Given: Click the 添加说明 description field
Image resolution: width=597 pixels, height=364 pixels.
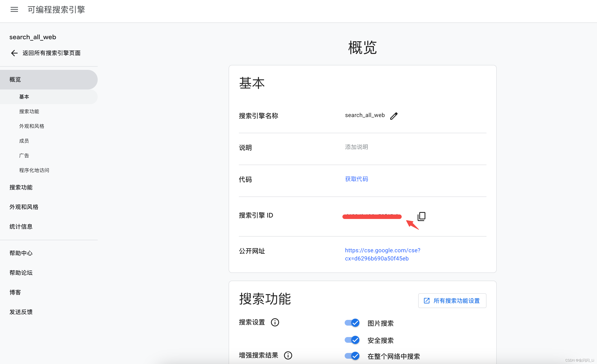Looking at the screenshot, I should (356, 147).
